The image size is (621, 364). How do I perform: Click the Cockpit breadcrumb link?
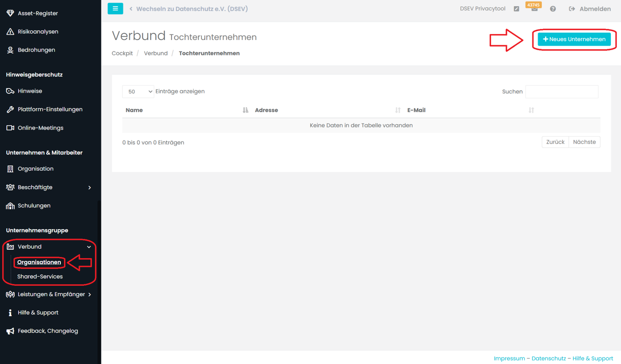click(122, 53)
